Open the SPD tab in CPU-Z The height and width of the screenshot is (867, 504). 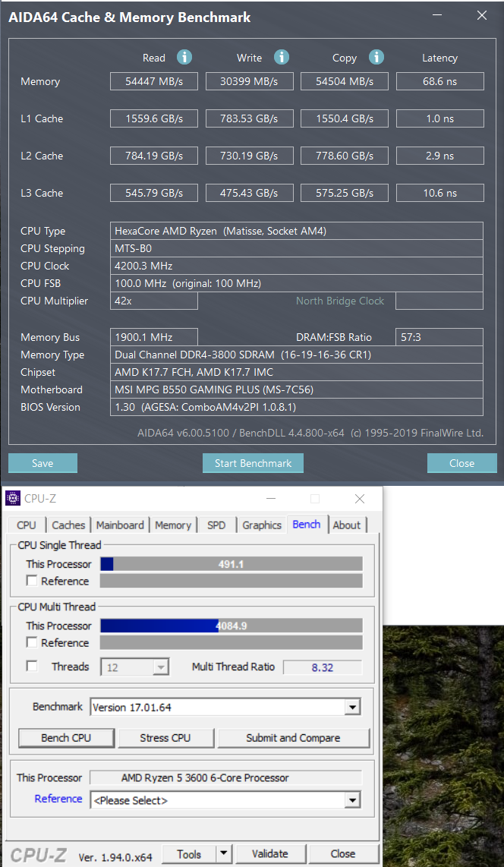tap(216, 525)
